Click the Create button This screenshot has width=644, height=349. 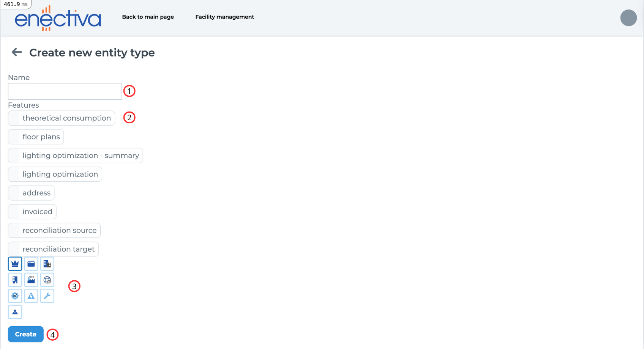[x=25, y=334]
